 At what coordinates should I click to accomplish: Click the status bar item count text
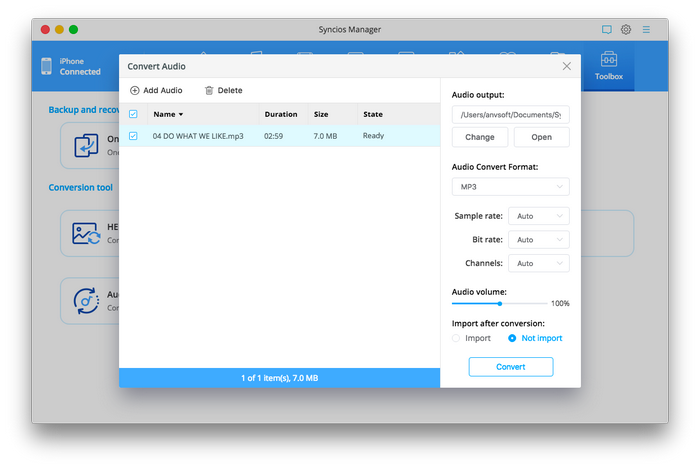pos(279,378)
